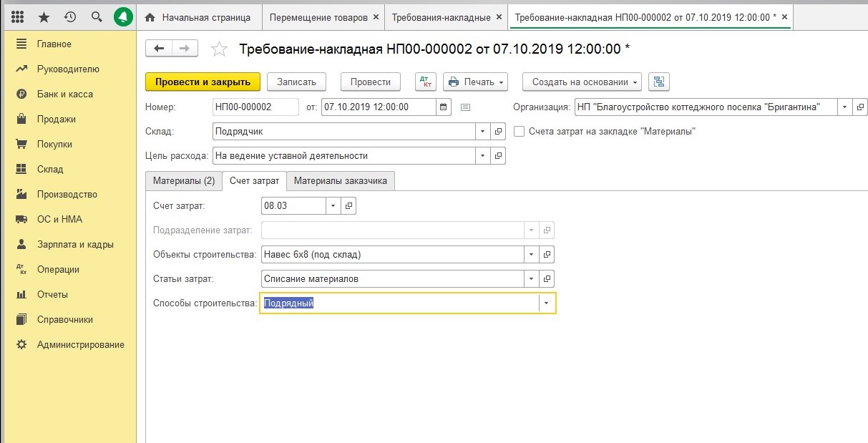Open Способы строительства dropdown arrow

tap(547, 303)
